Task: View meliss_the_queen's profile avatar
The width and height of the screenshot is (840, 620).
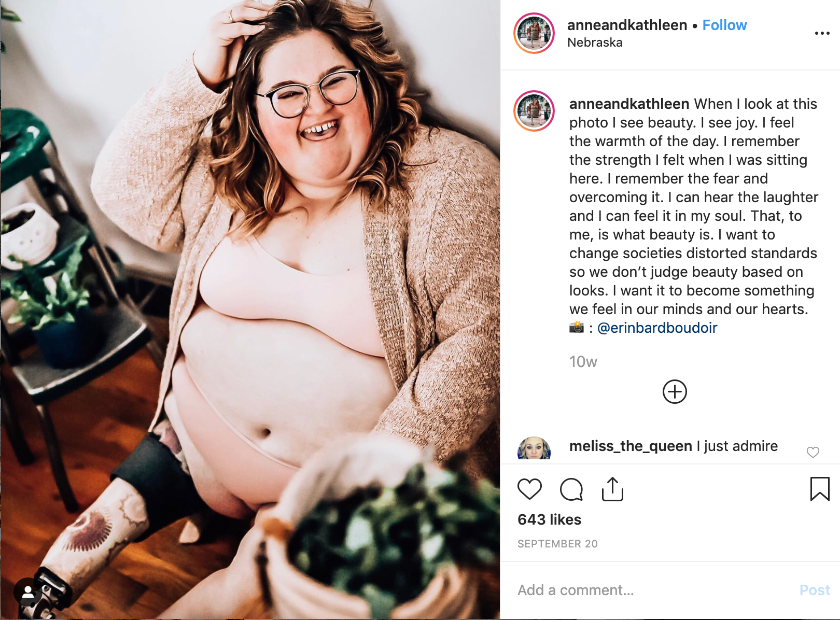Action: (x=534, y=449)
